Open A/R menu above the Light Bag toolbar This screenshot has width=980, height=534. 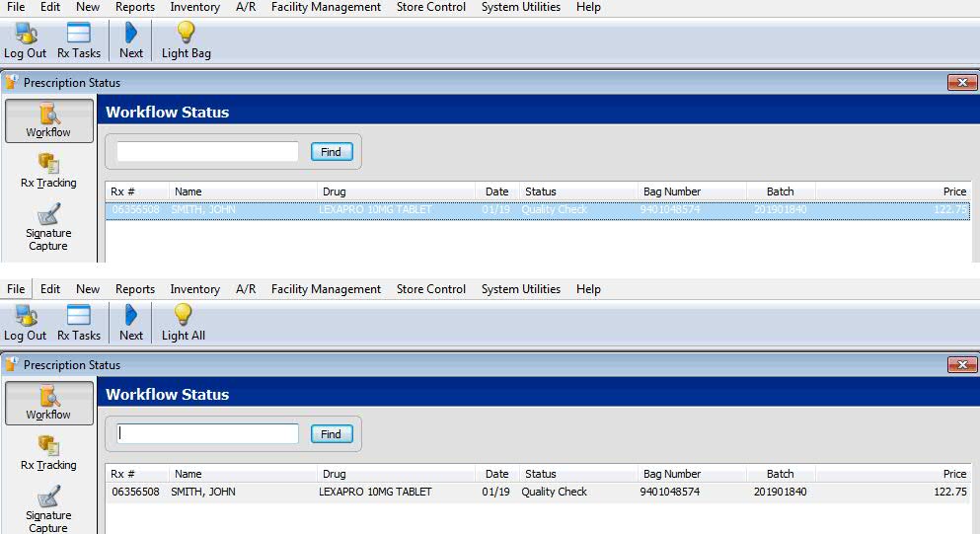(246, 7)
